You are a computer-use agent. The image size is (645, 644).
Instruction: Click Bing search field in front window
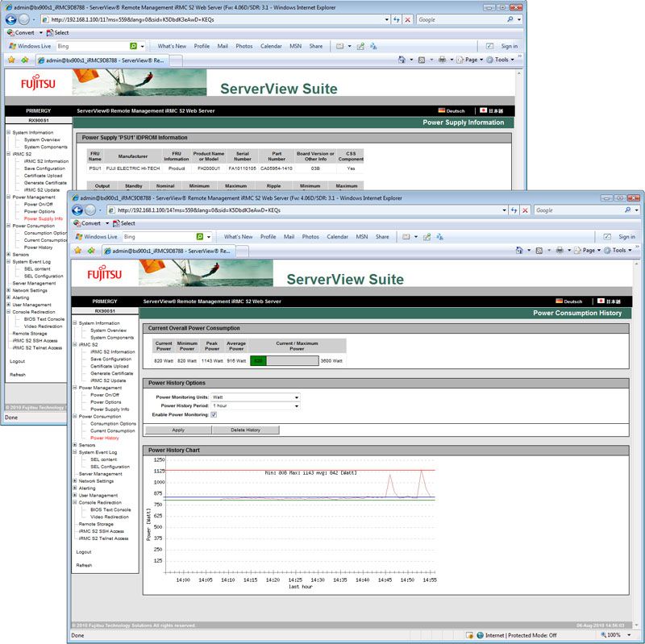(x=159, y=236)
